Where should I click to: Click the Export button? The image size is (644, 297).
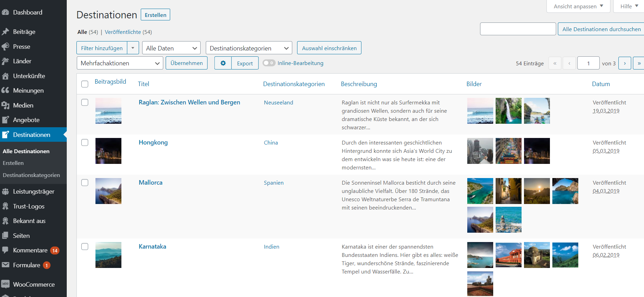[x=245, y=63]
